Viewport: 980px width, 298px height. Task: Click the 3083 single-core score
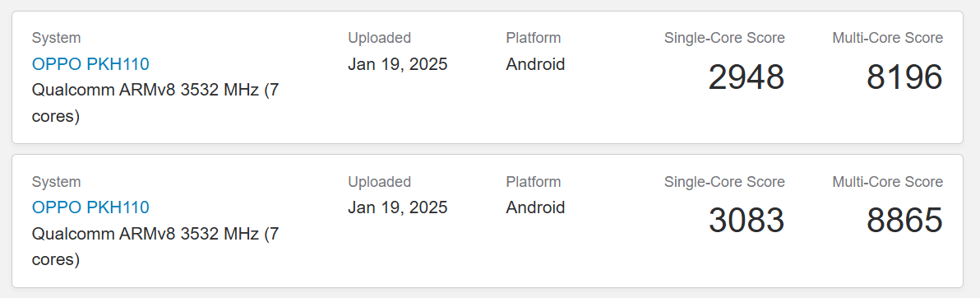coord(747,221)
